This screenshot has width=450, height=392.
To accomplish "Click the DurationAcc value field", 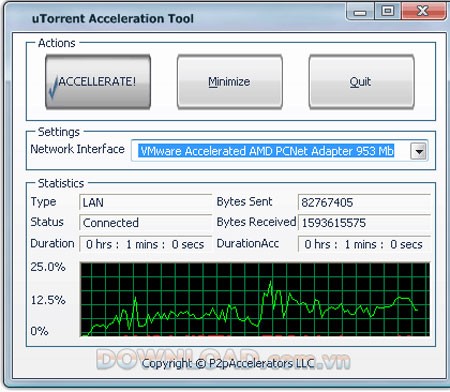I will coord(364,244).
